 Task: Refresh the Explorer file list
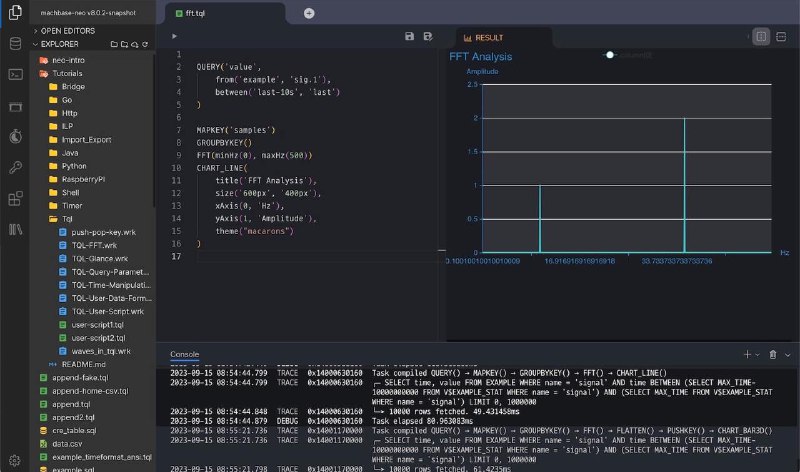click(x=145, y=44)
